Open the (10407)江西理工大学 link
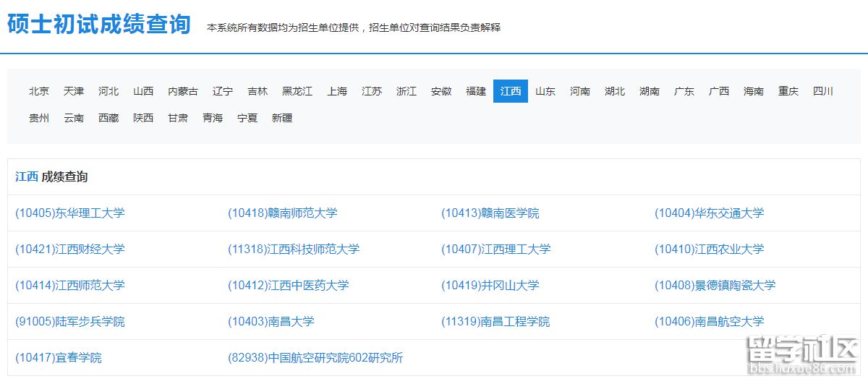 click(x=496, y=249)
